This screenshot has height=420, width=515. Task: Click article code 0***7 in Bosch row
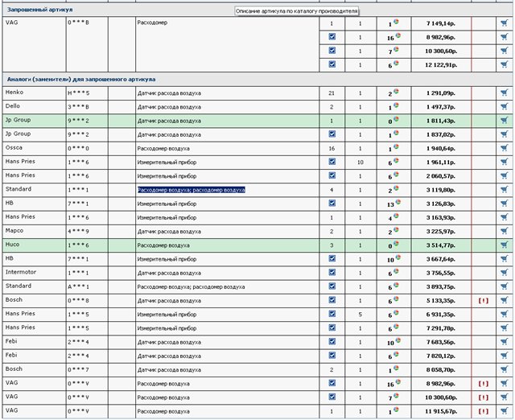[x=79, y=370]
